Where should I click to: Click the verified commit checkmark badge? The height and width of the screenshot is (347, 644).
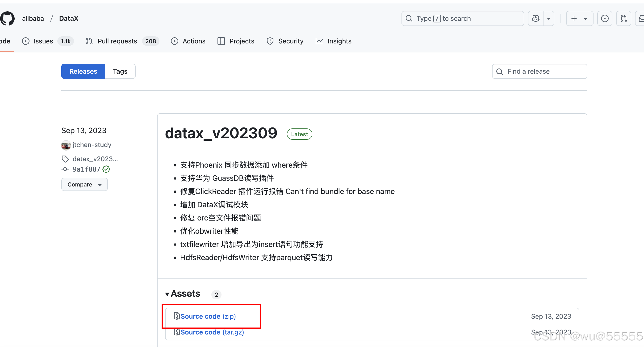106,169
